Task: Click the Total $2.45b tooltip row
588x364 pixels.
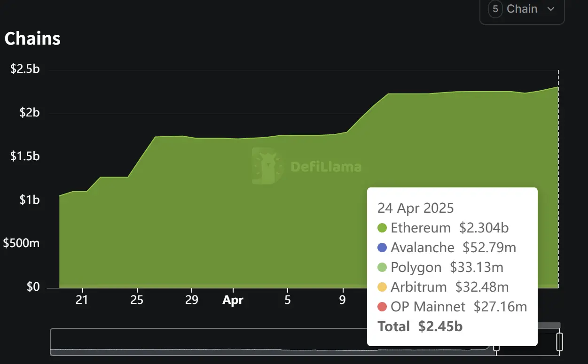Action: (420, 326)
